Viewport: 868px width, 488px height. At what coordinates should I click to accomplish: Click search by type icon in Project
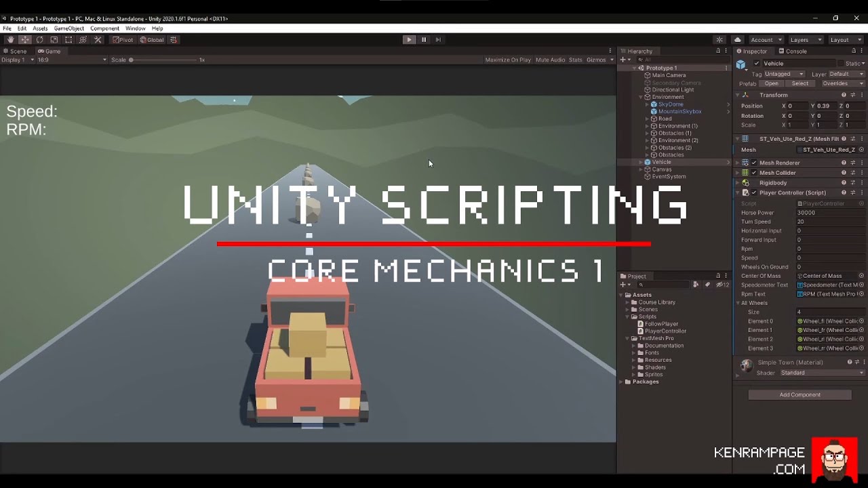(696, 285)
